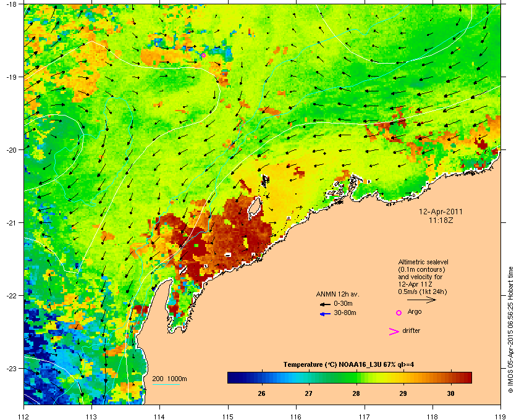Click the colorbar tick label 29
This screenshot has width=519, height=420.
[403, 394]
